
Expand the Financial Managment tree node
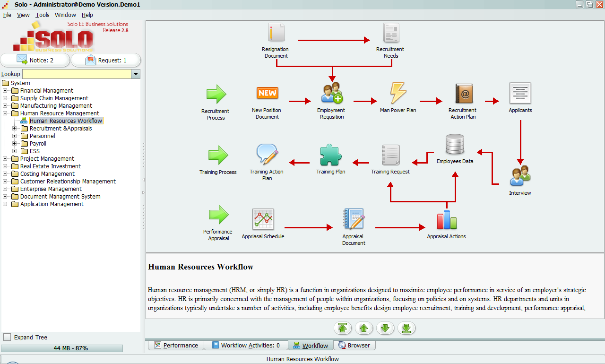[5, 91]
